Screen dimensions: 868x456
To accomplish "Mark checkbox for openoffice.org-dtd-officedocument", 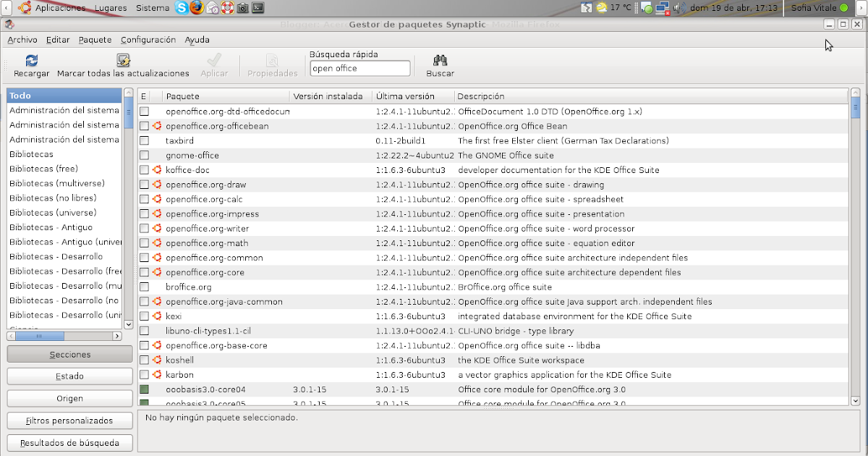I will pyautogui.click(x=144, y=111).
